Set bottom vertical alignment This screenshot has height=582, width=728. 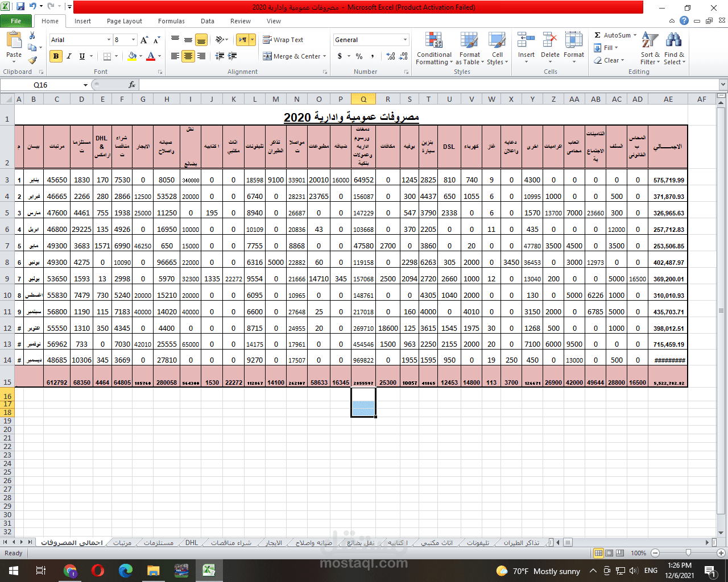[201, 40]
